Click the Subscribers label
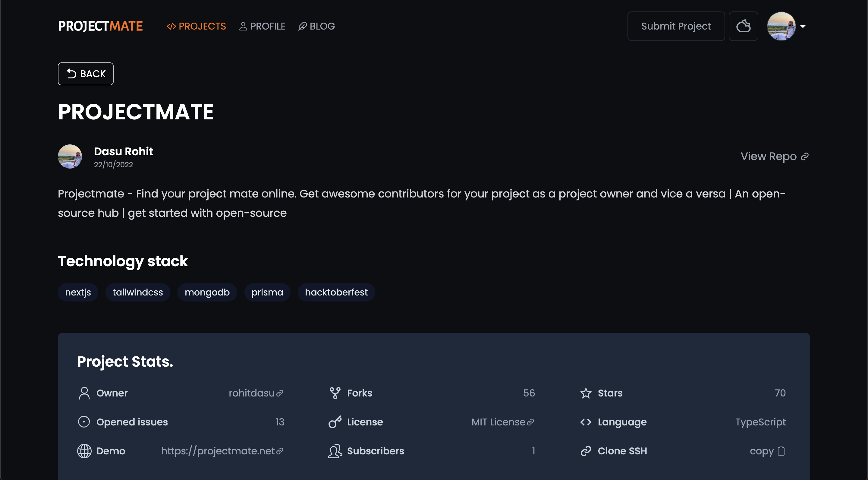The width and height of the screenshot is (868, 480). pyautogui.click(x=375, y=451)
